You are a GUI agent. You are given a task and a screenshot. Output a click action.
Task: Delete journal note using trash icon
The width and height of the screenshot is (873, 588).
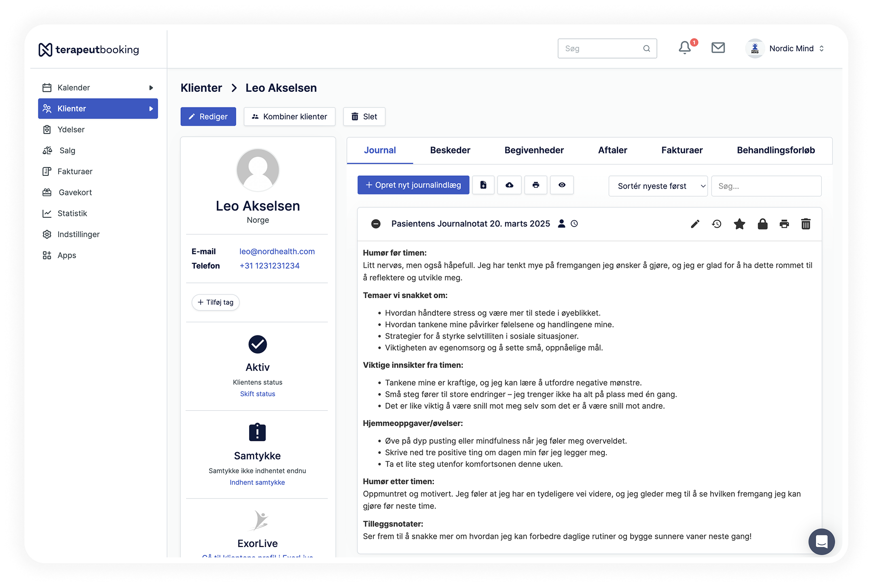click(x=806, y=224)
